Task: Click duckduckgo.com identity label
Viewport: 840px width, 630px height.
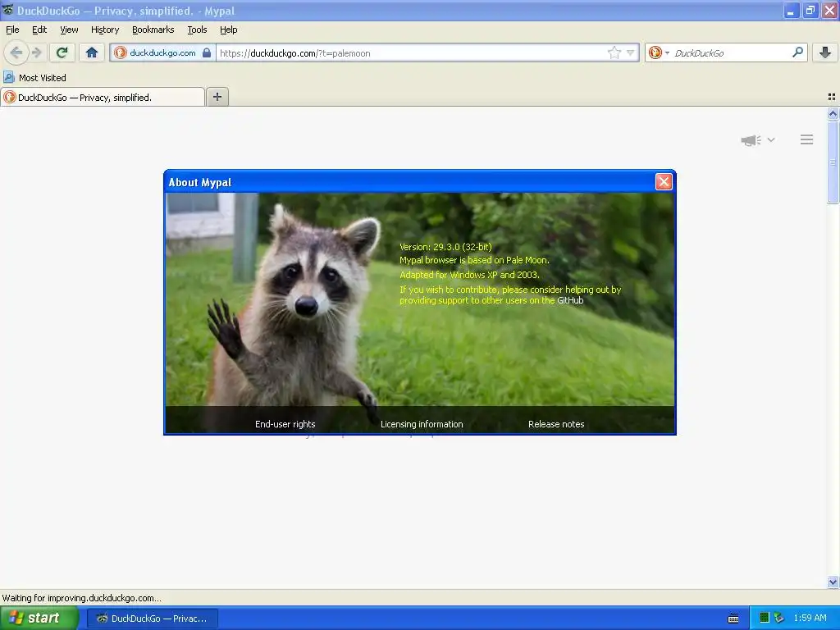Action: tap(162, 52)
